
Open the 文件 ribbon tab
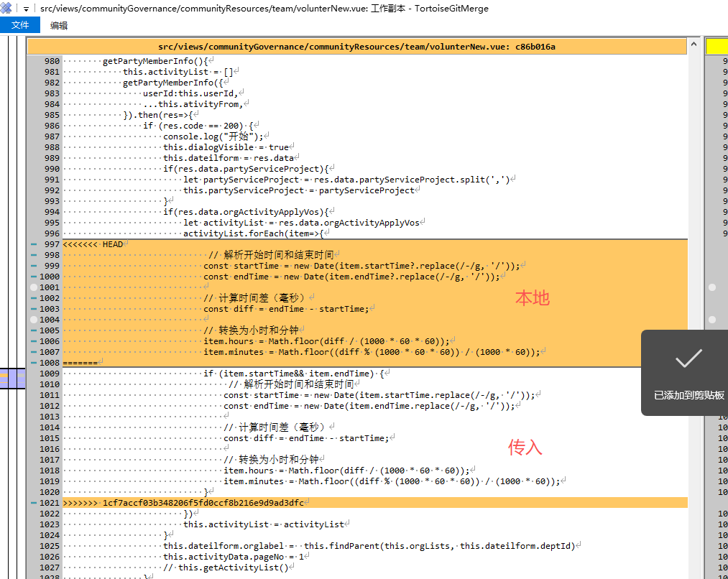(20, 25)
